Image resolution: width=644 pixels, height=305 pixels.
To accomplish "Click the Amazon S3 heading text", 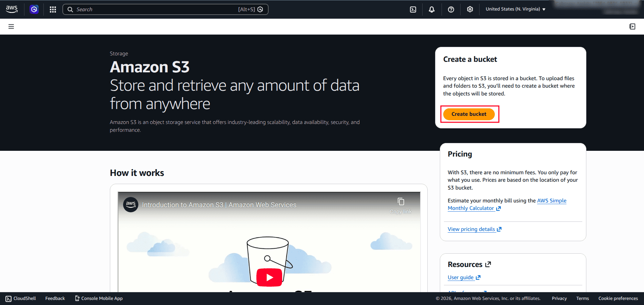I will [150, 67].
